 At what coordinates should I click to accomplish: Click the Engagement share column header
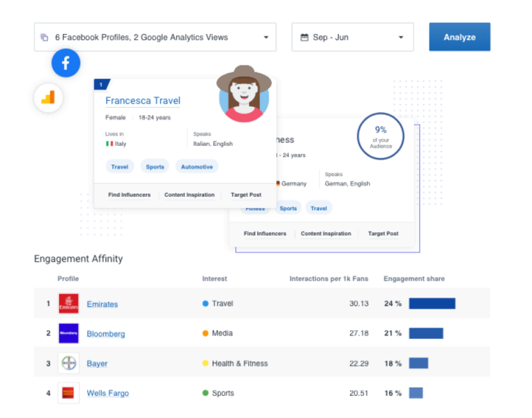[x=414, y=279]
